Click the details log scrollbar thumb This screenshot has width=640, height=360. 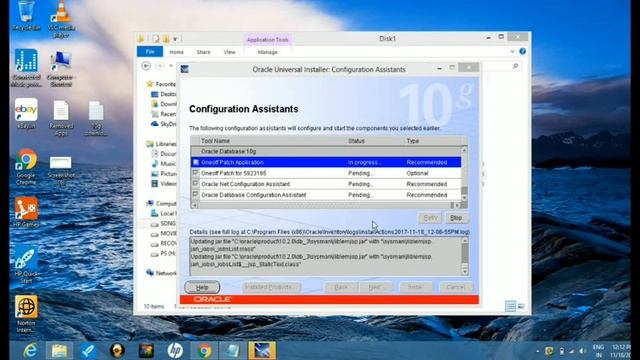click(x=465, y=254)
